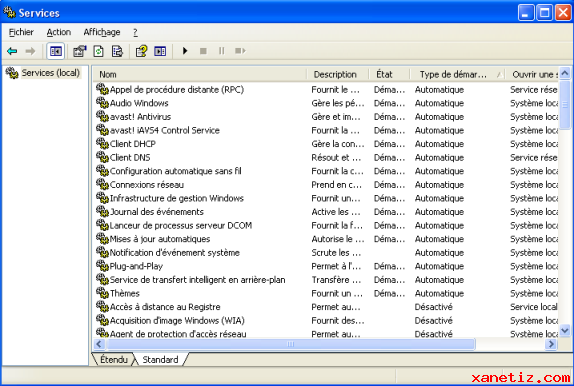Click gear icon of Plug-and-Play
574x386 pixels.
coord(102,266)
